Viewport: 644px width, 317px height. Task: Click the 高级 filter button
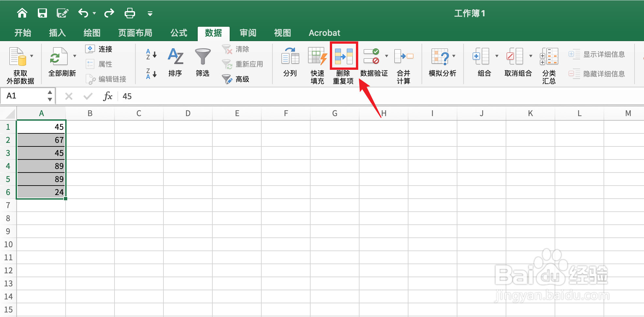tap(236, 79)
